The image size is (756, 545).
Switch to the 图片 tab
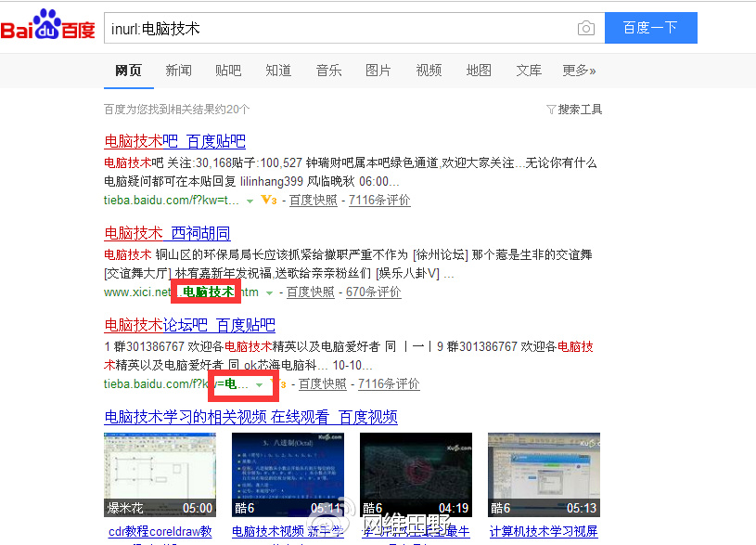coord(378,71)
